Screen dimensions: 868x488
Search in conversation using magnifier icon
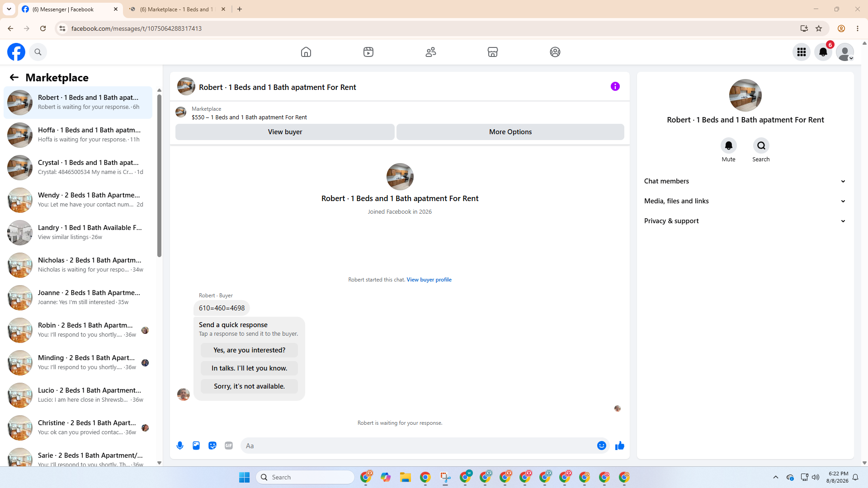pos(761,145)
